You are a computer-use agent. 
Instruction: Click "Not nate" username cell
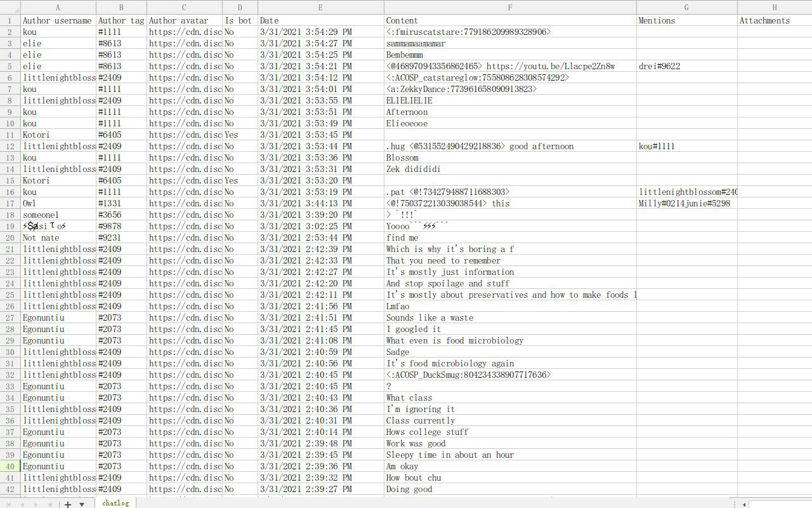(58, 237)
